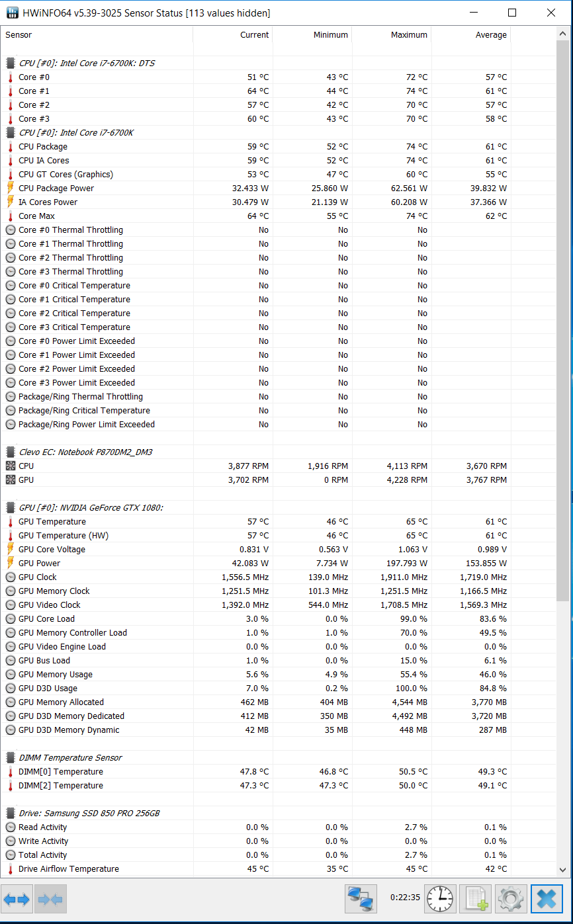Viewport: 573px width, 924px height.
Task: Click the circle icon beside GPU Clock
Action: 10,577
